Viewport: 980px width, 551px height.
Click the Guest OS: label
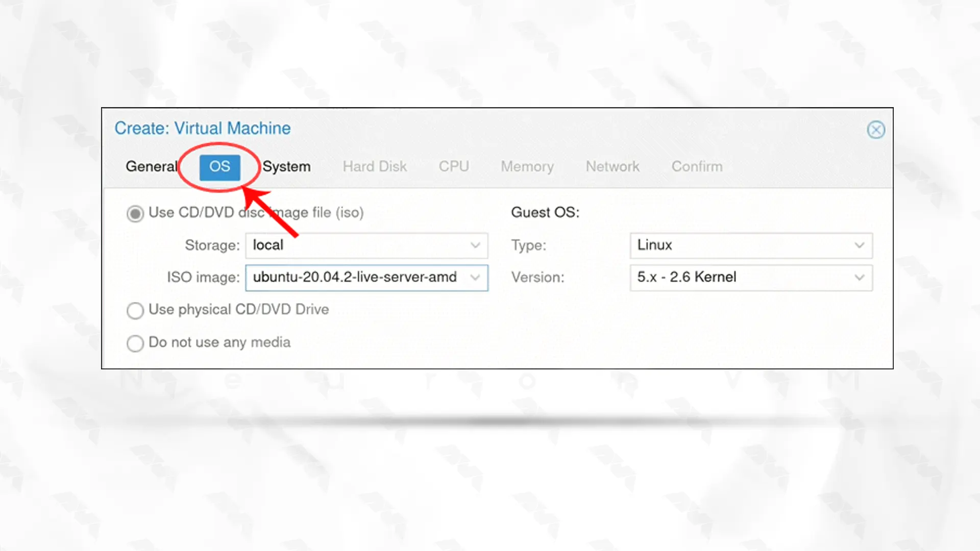(545, 212)
